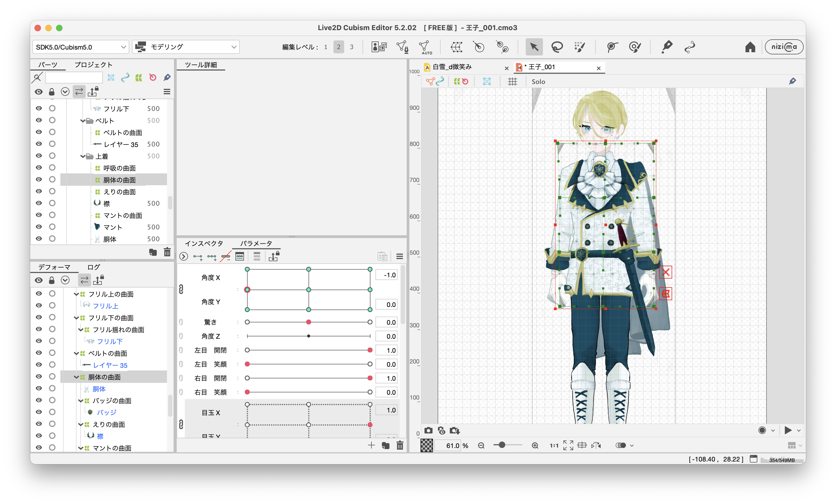This screenshot has width=836, height=504.
Task: Click the canvas zoom slider handle
Action: tap(502, 445)
